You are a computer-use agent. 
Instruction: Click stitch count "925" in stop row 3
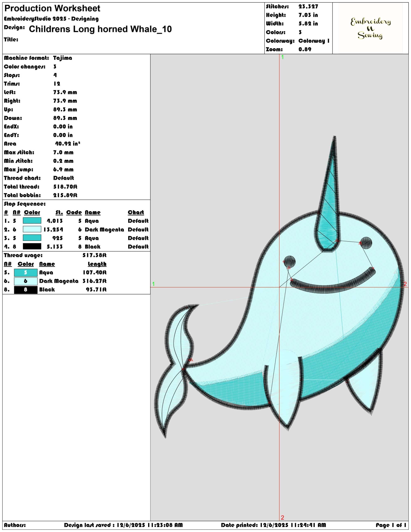58,238
